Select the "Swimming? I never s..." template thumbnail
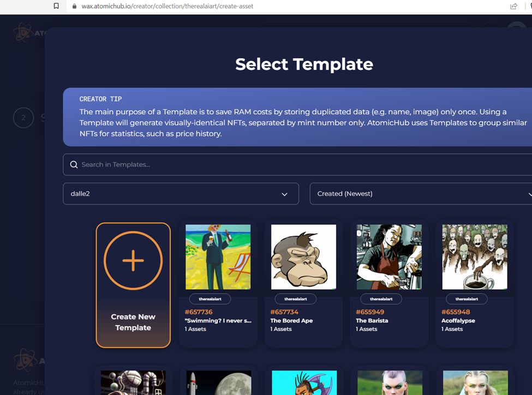This screenshot has height=395, width=532. (218, 257)
